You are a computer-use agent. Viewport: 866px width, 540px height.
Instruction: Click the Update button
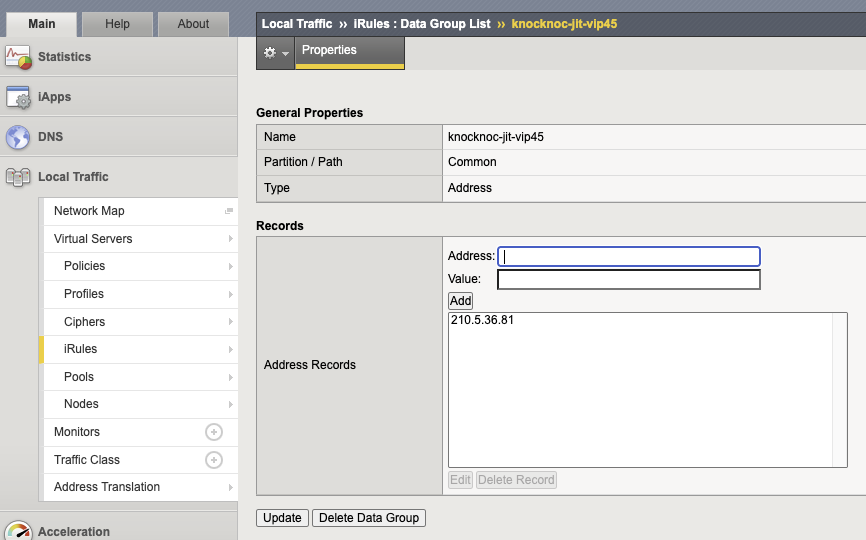pos(282,518)
